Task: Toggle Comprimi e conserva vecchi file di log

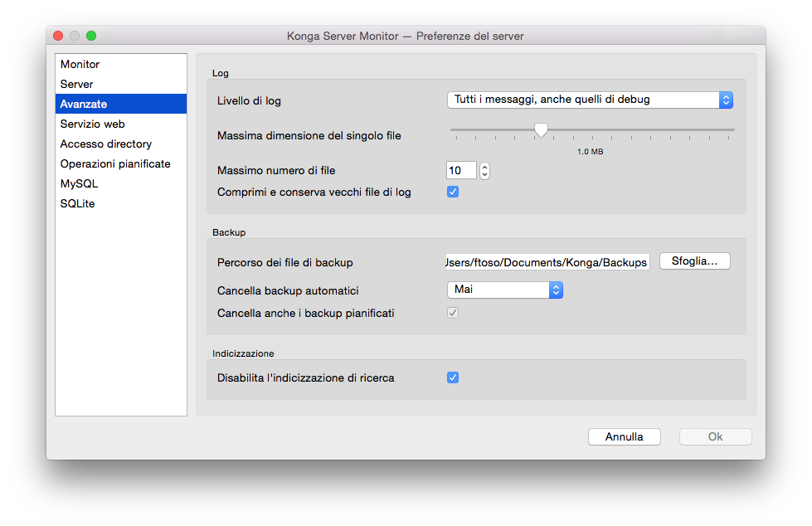Action: (453, 192)
